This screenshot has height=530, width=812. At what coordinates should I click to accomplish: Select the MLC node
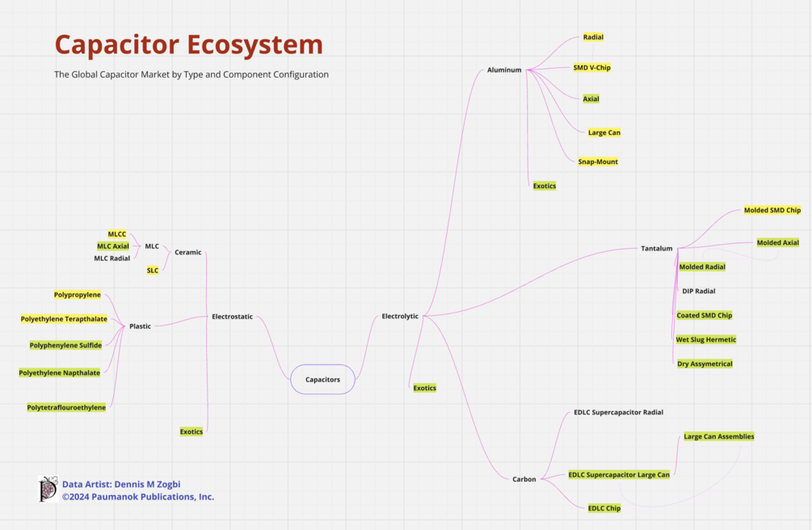(152, 246)
